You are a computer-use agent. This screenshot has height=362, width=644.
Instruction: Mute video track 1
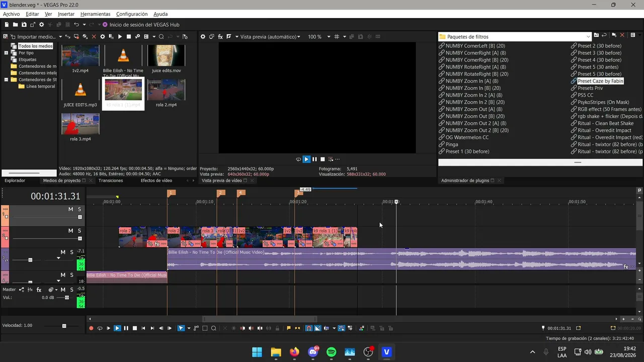70,209
